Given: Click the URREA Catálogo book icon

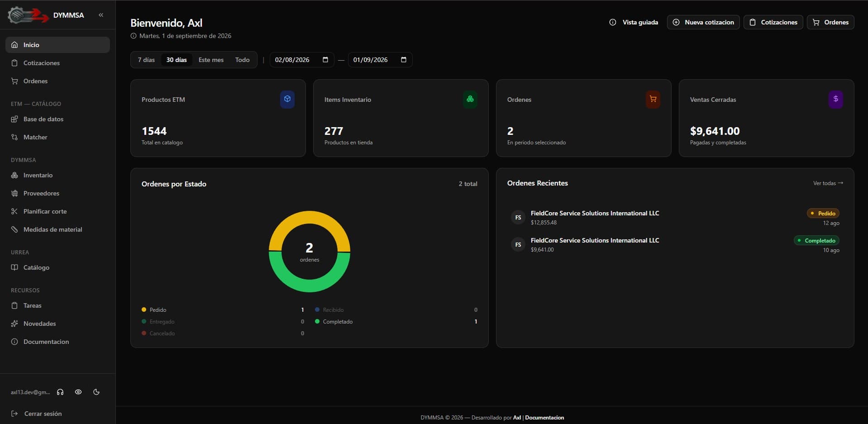Looking at the screenshot, I should click(x=14, y=267).
